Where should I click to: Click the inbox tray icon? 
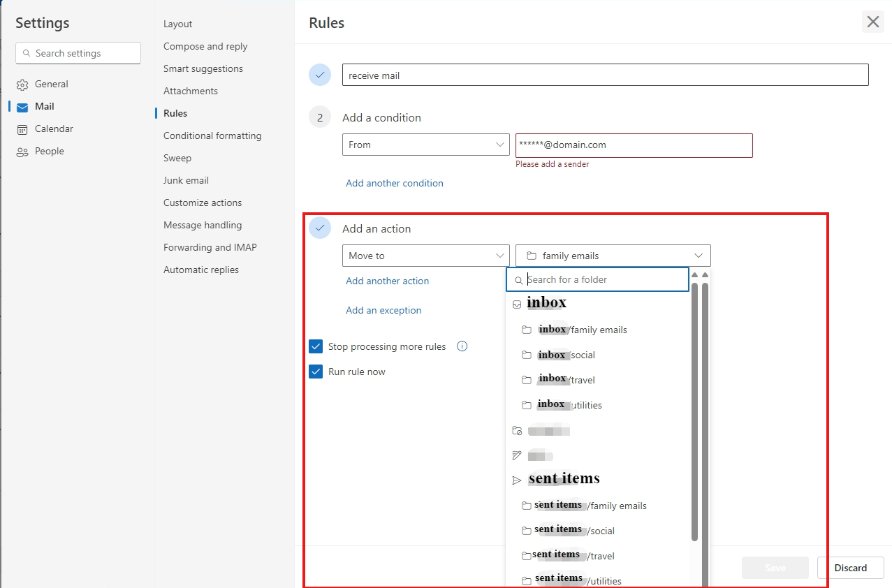(517, 304)
